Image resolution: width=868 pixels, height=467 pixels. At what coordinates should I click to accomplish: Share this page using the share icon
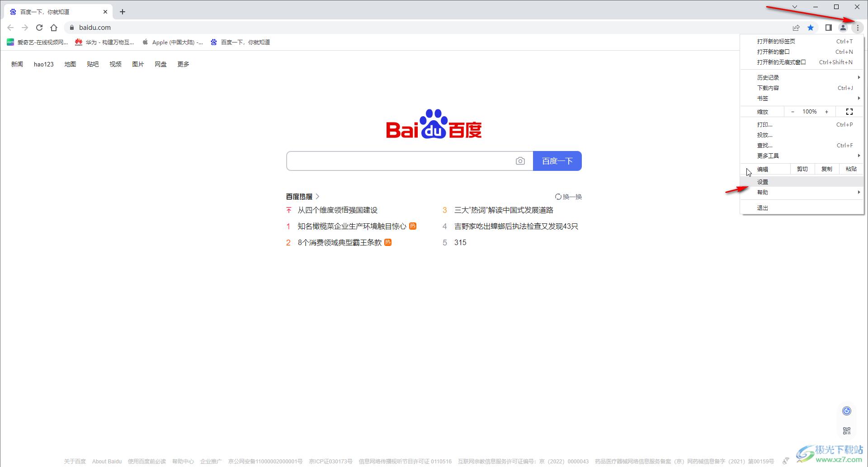tap(796, 28)
